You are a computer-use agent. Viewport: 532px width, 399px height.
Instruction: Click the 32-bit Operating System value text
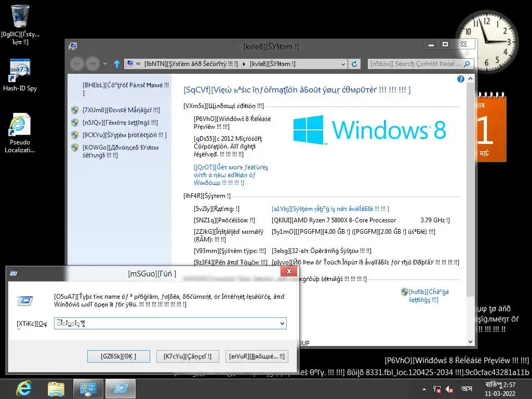tap(322, 251)
